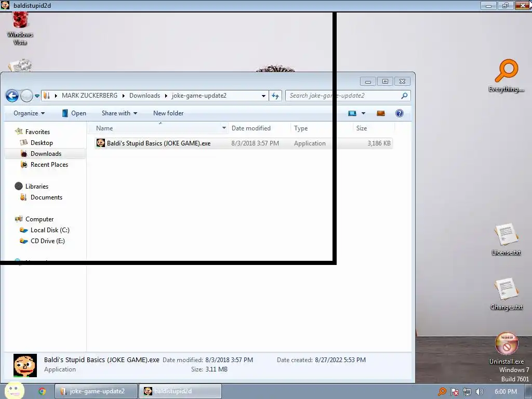532x399 pixels.
Task: Expand the view options dropdown arrow
Action: click(363, 113)
